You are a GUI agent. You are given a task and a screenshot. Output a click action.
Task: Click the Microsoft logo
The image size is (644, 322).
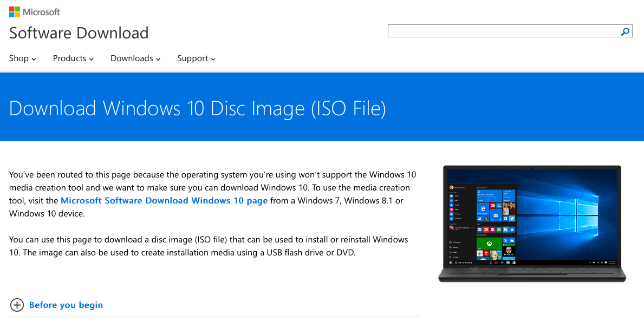35,12
